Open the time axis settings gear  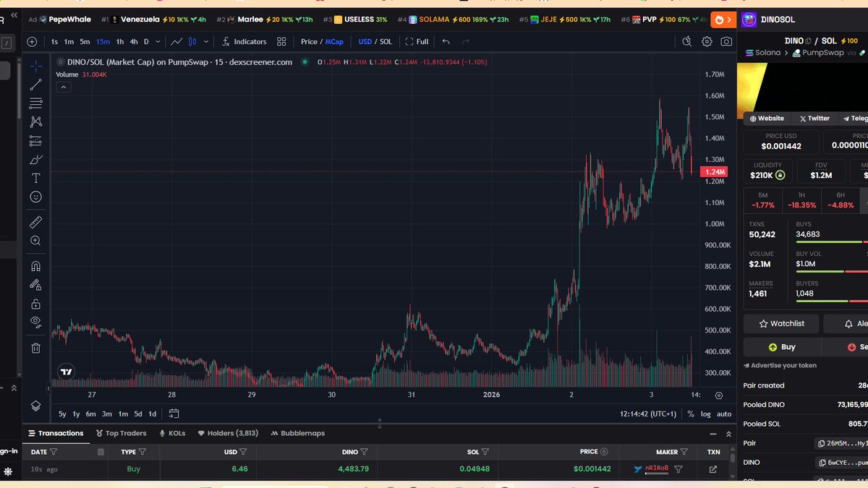click(x=718, y=395)
